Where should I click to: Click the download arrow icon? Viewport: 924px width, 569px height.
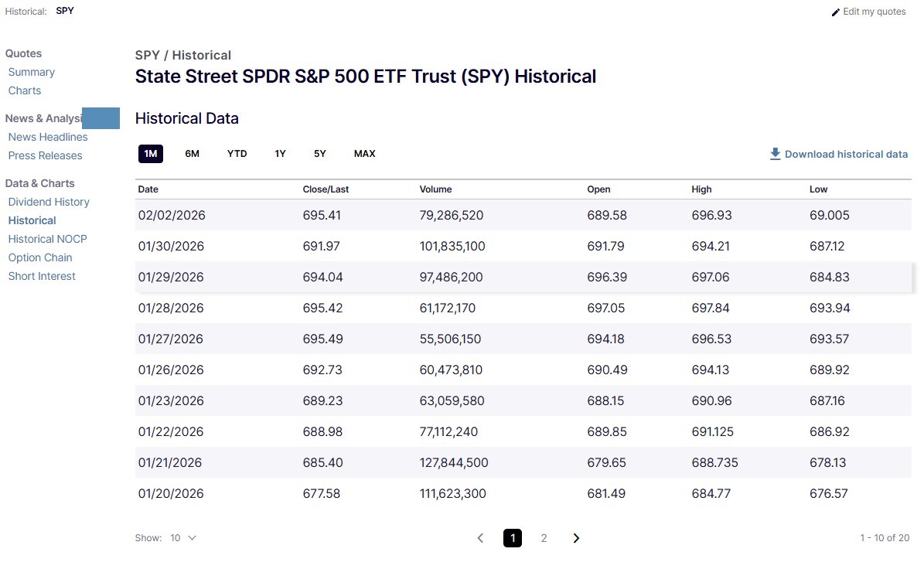776,154
